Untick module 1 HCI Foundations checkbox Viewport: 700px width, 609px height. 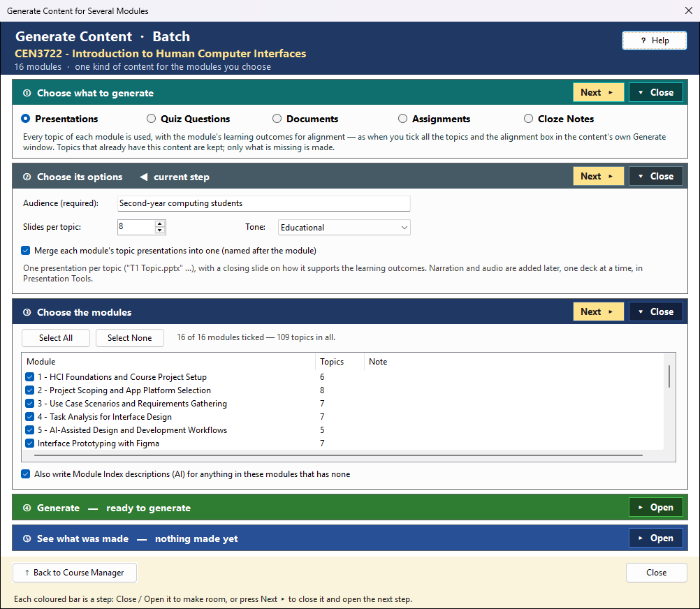pos(30,377)
